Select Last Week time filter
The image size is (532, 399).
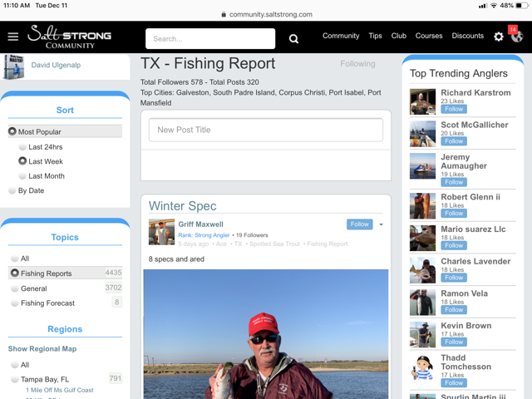pyautogui.click(x=41, y=161)
